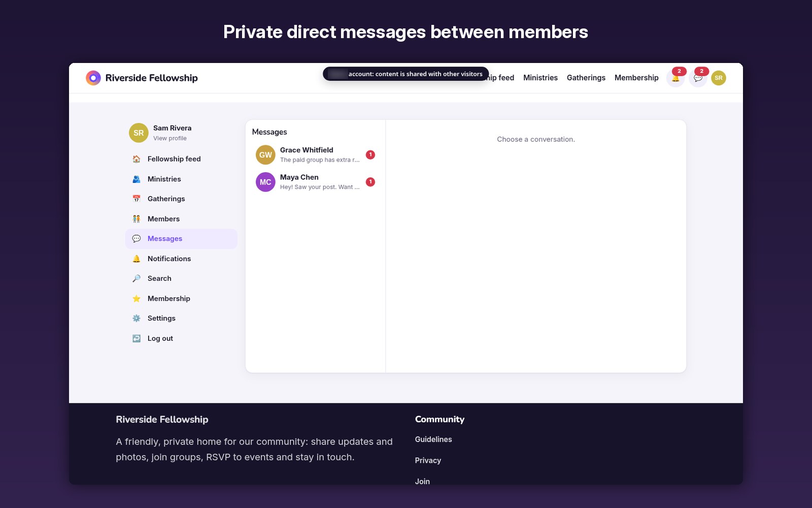
Task: Click the Messages panel heading
Action: tap(269, 132)
